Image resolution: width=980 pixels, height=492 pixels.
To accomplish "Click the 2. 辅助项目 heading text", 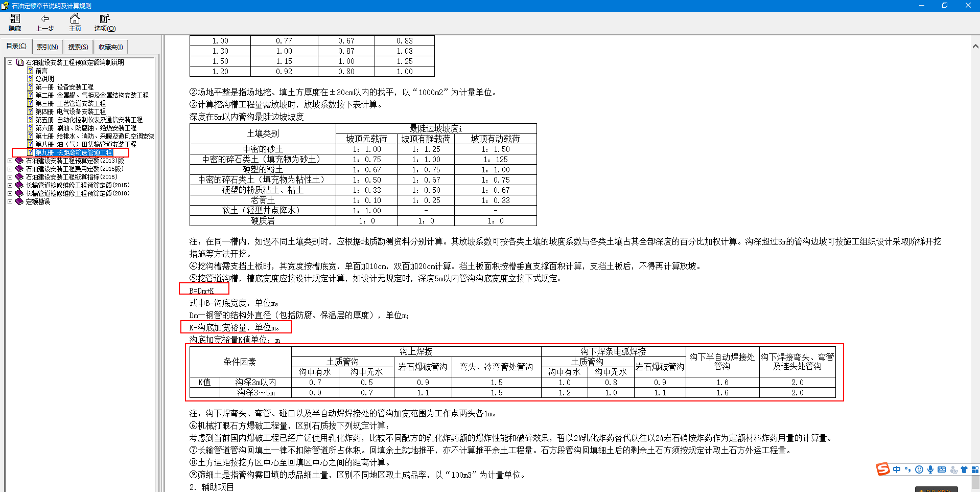I will (212, 487).
